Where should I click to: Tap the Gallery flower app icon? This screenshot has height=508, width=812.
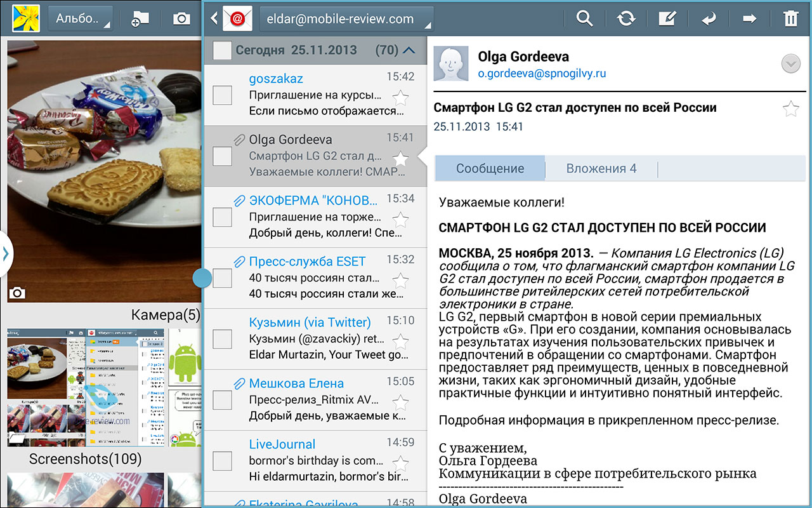coord(26,18)
